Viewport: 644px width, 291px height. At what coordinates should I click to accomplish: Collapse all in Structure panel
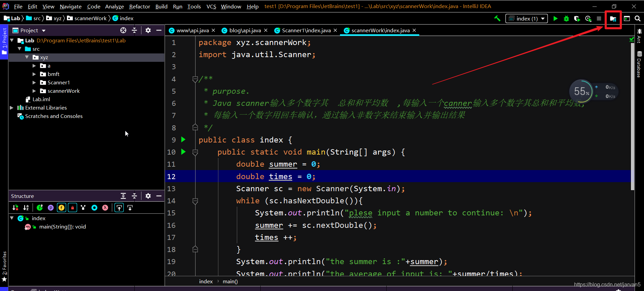tap(134, 196)
